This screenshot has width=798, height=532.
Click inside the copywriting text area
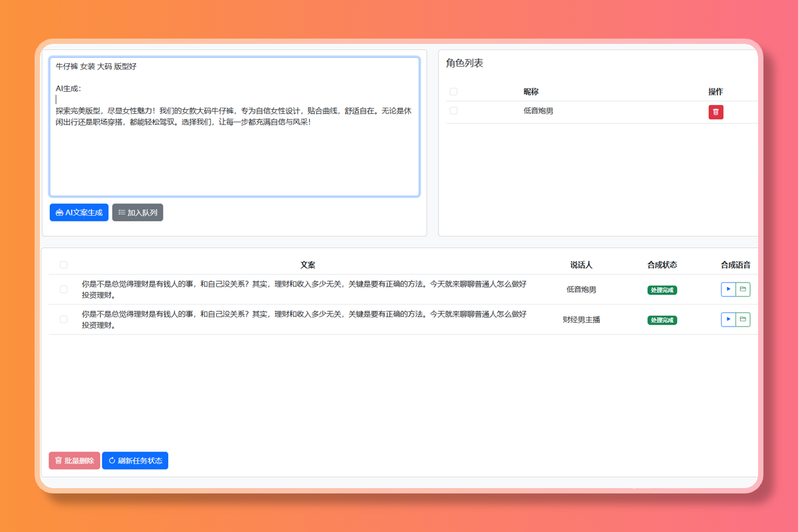(x=234, y=160)
